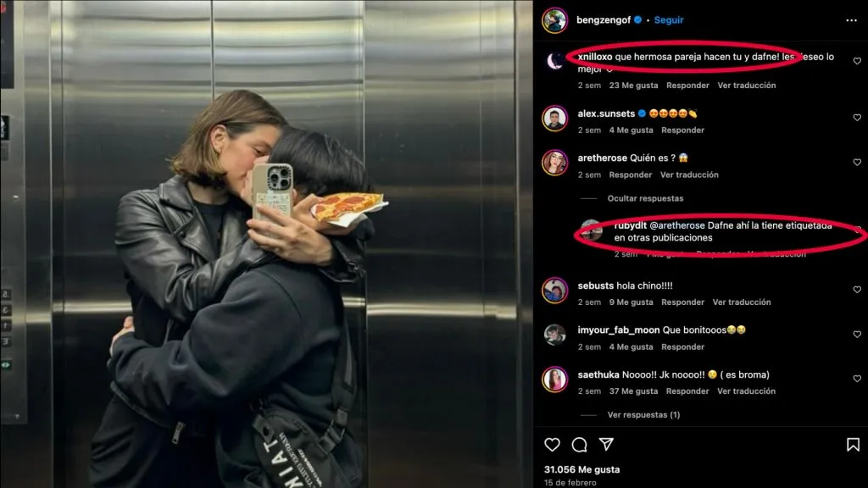This screenshot has height=488, width=868.
Task: Open likes on saethuka's comment (37 Me gusta)
Action: (633, 391)
